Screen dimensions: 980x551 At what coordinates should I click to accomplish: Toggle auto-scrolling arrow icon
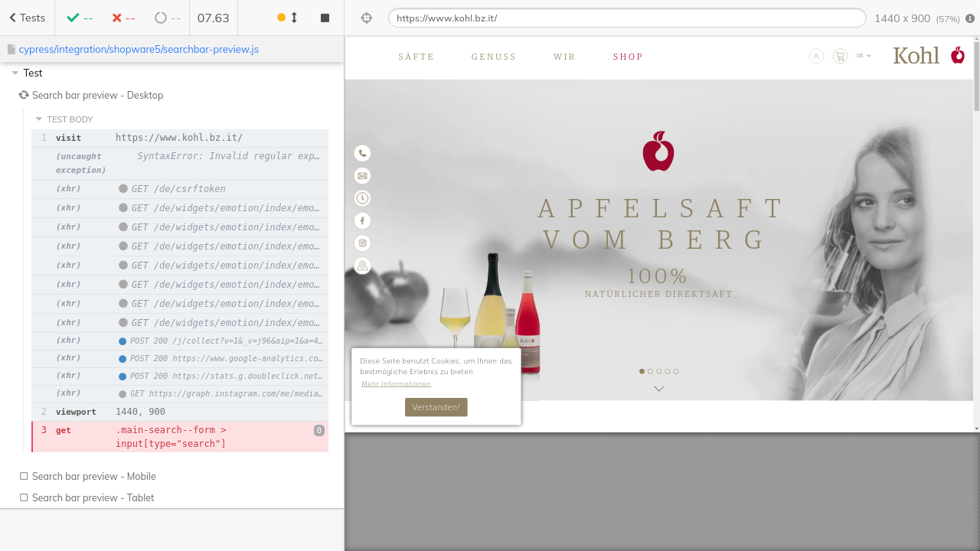pyautogui.click(x=294, y=18)
